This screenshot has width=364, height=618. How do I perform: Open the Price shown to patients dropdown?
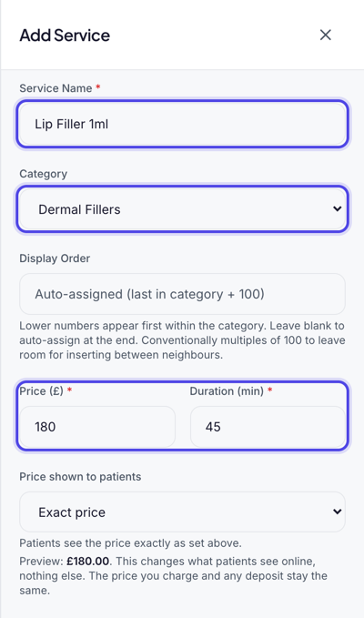click(x=182, y=512)
